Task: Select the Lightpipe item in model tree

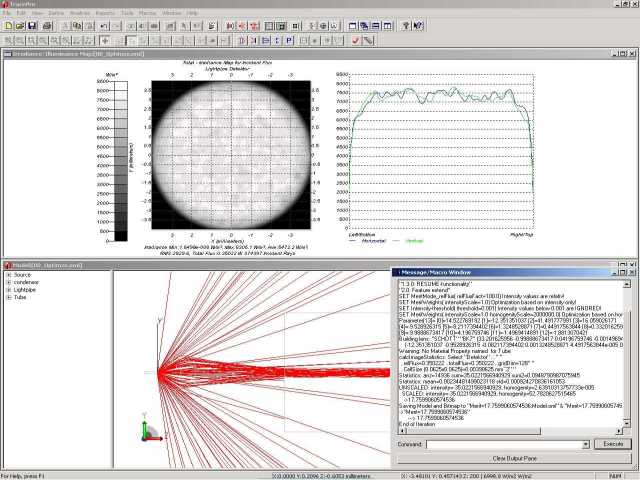Action: pyautogui.click(x=25, y=290)
